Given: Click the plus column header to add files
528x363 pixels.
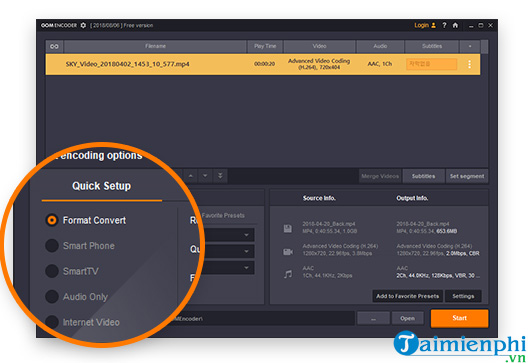Looking at the screenshot, I should (470, 46).
